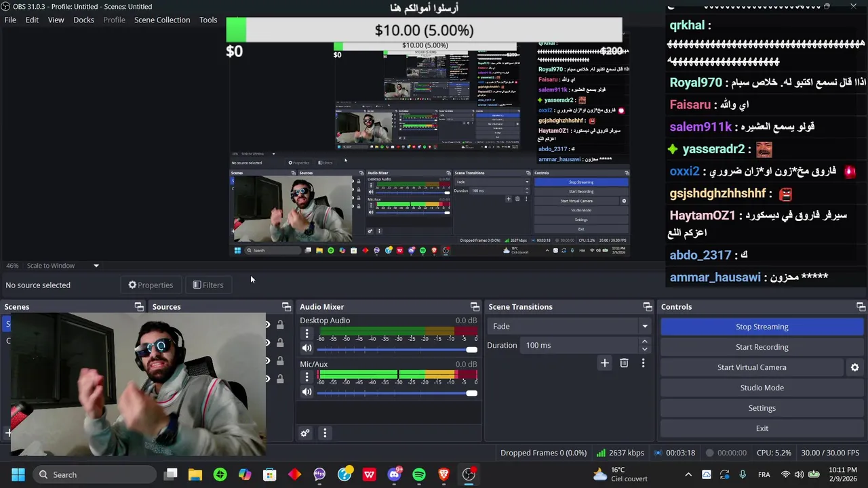Viewport: 868px width, 488px height.
Task: Open the Windows Start menu
Action: (x=18, y=474)
